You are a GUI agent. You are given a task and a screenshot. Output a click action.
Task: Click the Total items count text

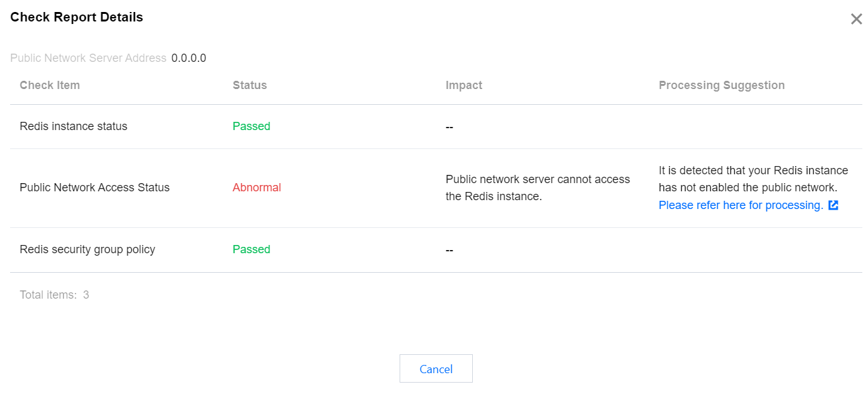(54, 295)
